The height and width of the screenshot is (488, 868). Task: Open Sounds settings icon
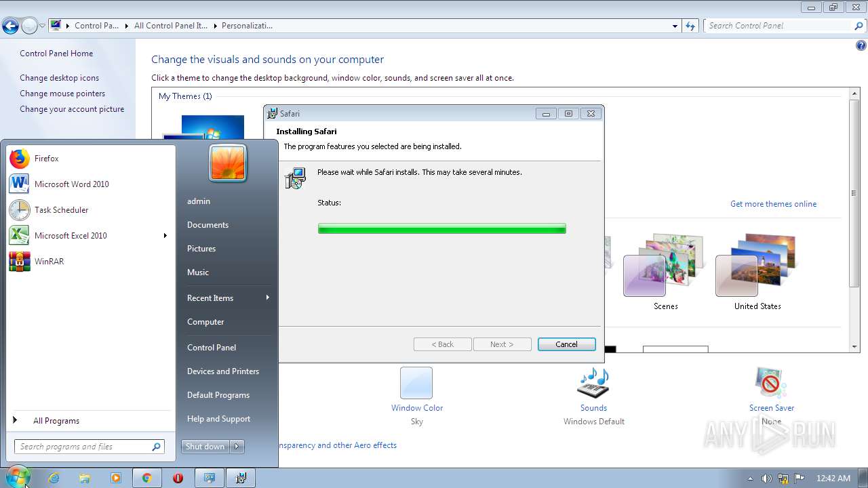point(593,383)
